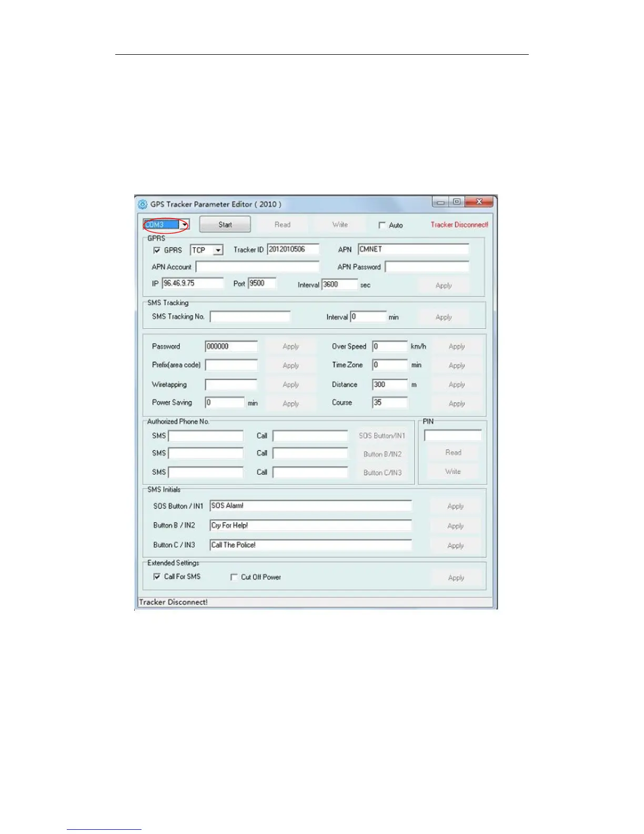Click the Distance field showing 300
Viewport: 644px width, 834px height.
(390, 384)
